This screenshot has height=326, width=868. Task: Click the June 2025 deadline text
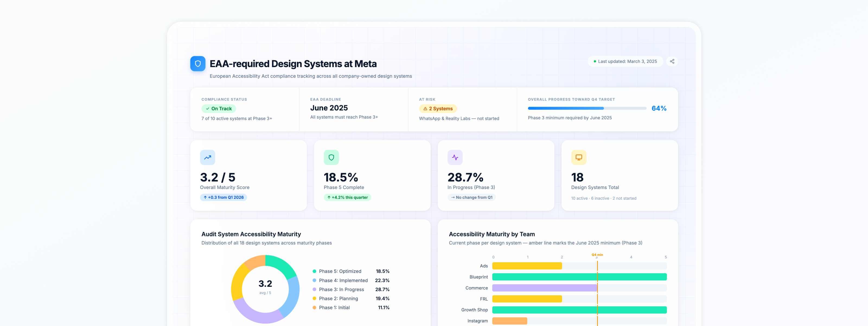[x=329, y=108]
